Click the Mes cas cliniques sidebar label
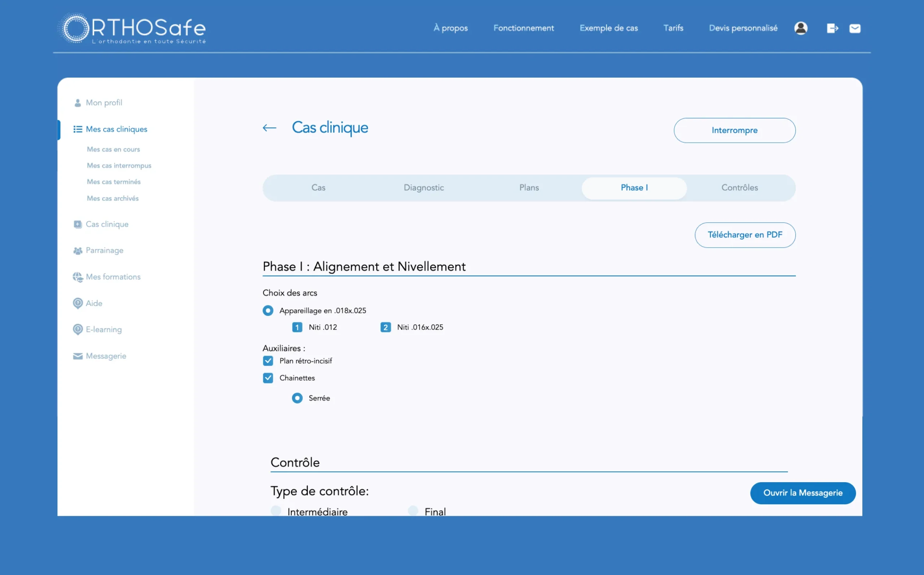The width and height of the screenshot is (924, 575). (x=116, y=129)
